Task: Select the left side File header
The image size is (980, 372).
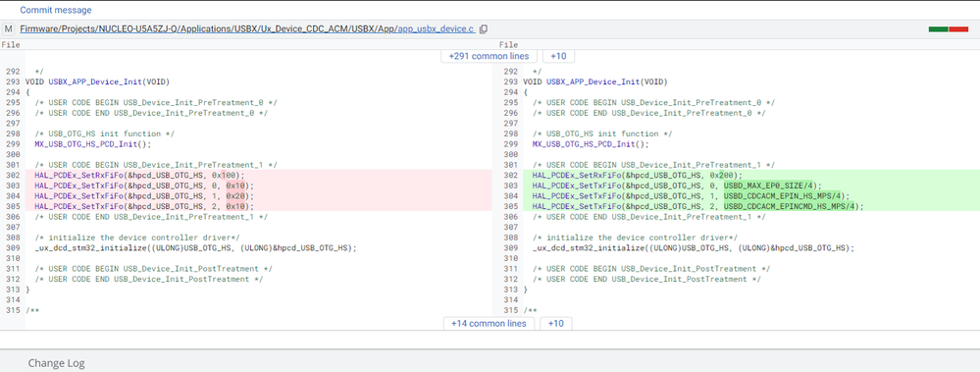Action: pyautogui.click(x=11, y=45)
